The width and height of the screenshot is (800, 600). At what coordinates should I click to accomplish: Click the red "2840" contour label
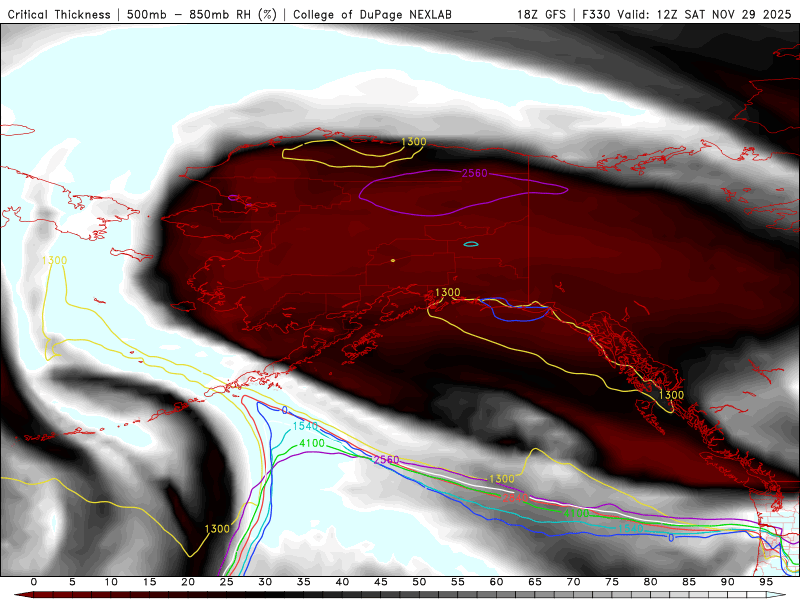click(x=515, y=498)
